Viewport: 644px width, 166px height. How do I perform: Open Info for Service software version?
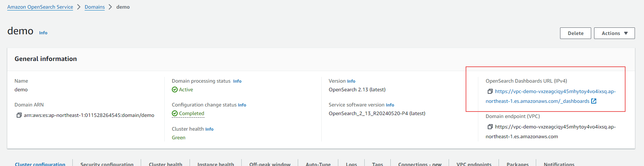(390, 105)
